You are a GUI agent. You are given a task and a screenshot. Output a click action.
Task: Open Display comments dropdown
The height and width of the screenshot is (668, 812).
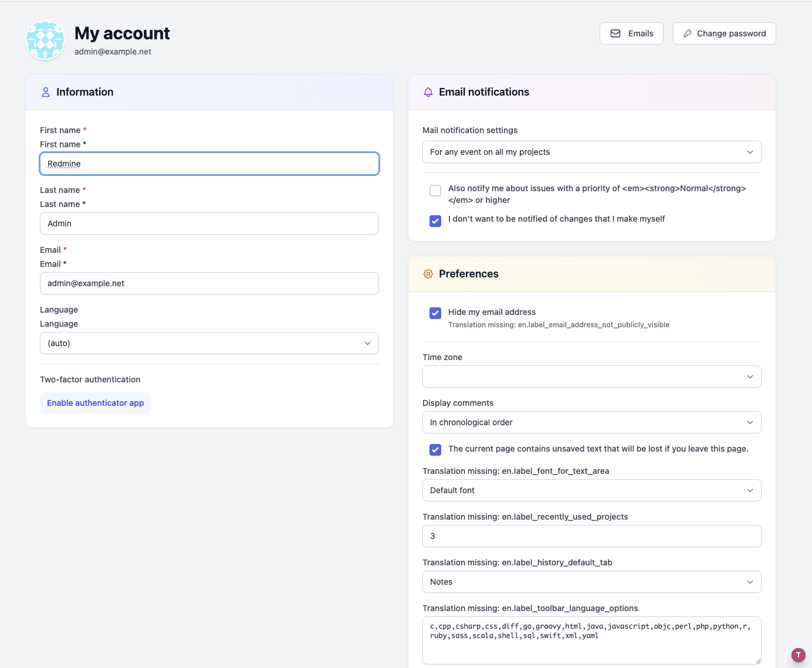(x=592, y=422)
